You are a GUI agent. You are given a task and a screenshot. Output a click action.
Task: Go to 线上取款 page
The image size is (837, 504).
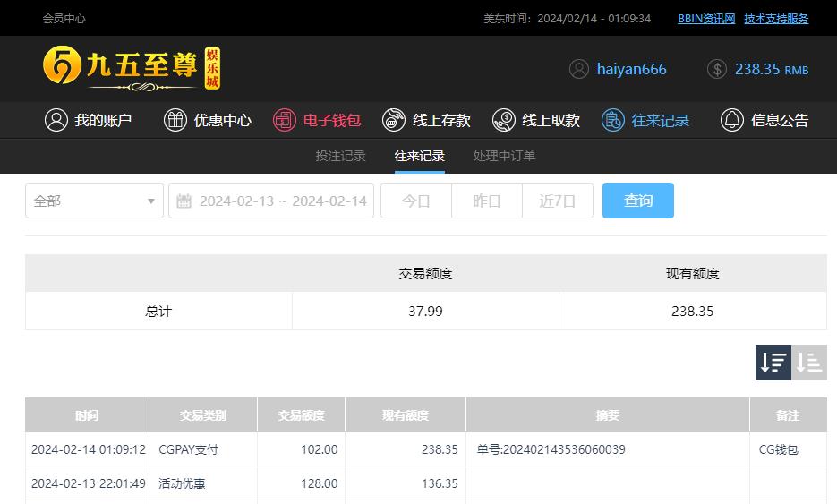(x=536, y=120)
